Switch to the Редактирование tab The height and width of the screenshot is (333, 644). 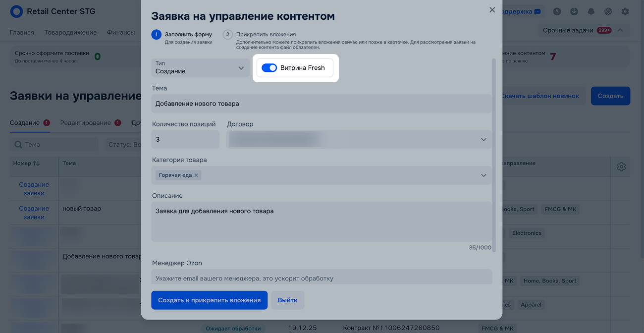tap(85, 123)
